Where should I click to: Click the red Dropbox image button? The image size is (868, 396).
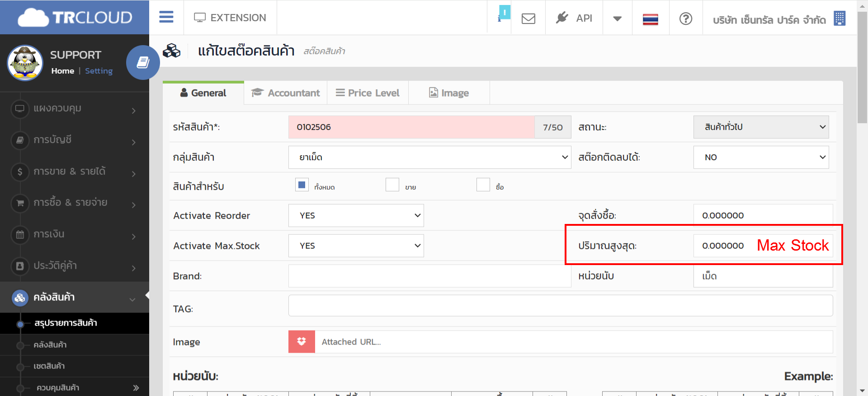click(302, 342)
